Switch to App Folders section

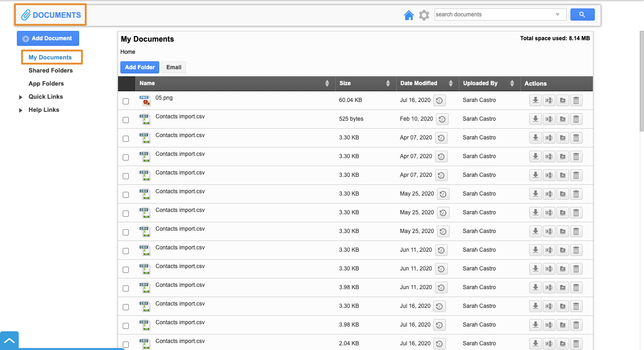coord(46,84)
